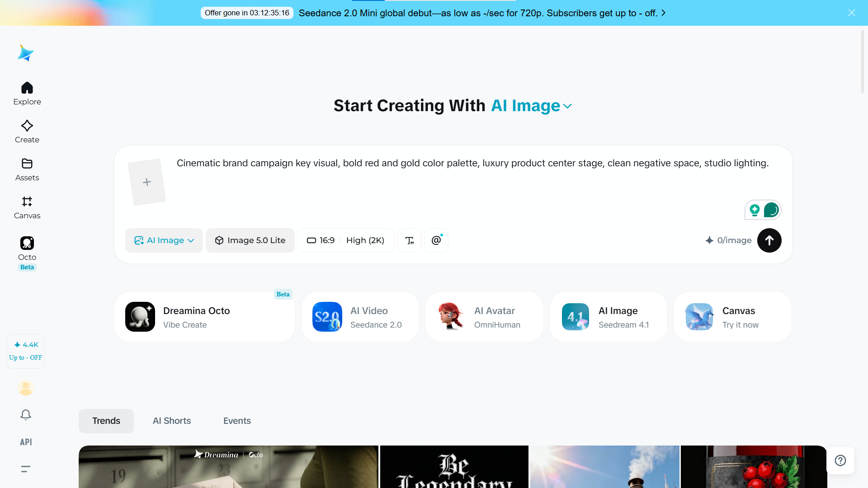Click the Dreamina logo icon
The width and height of the screenshot is (868, 488).
(x=26, y=53)
